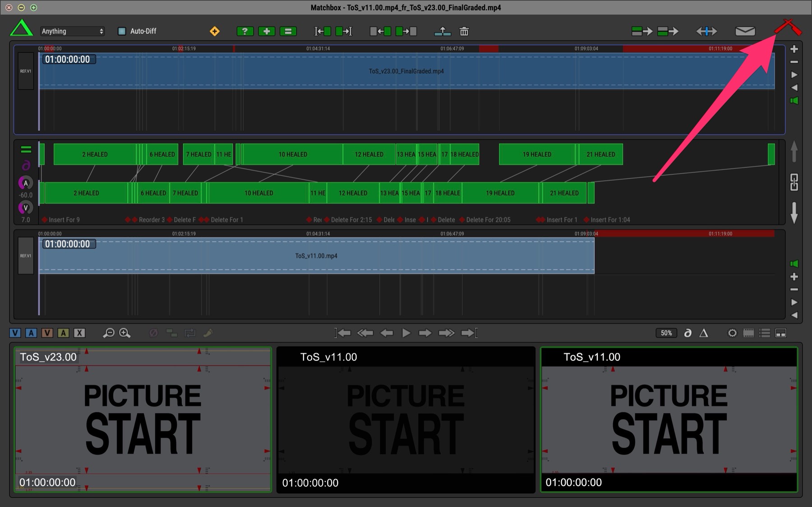Jump to start of timeline
This screenshot has width=812, height=507.
pos(343,333)
